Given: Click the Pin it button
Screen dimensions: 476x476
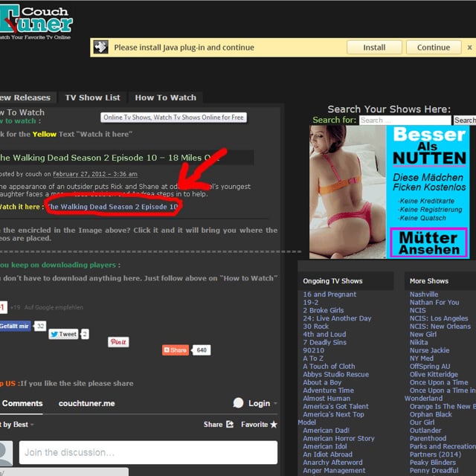Looking at the screenshot, I should (x=118, y=342).
